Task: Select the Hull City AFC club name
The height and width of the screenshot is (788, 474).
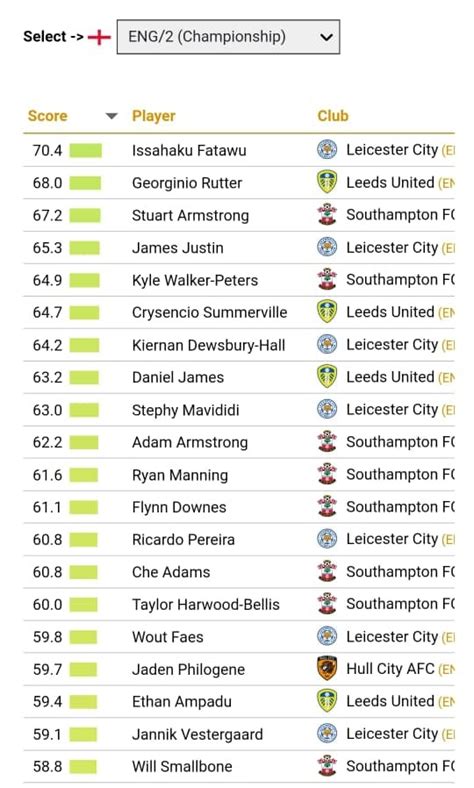Action: coord(390,669)
